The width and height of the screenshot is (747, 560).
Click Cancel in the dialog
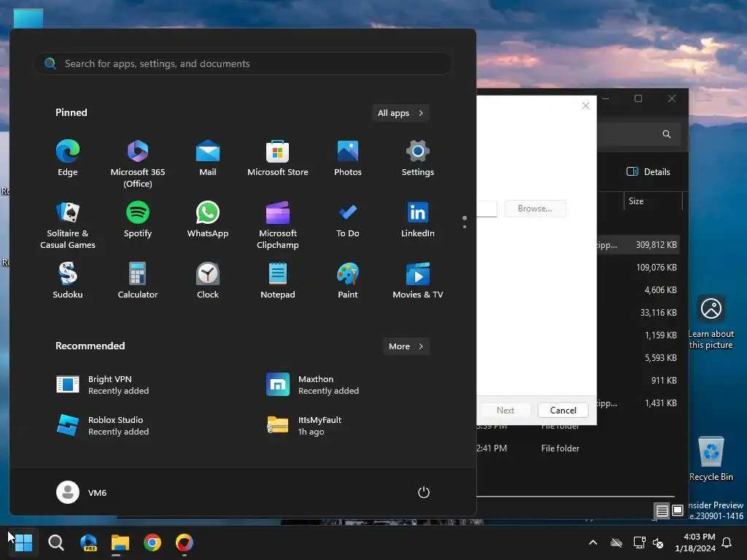(x=562, y=410)
